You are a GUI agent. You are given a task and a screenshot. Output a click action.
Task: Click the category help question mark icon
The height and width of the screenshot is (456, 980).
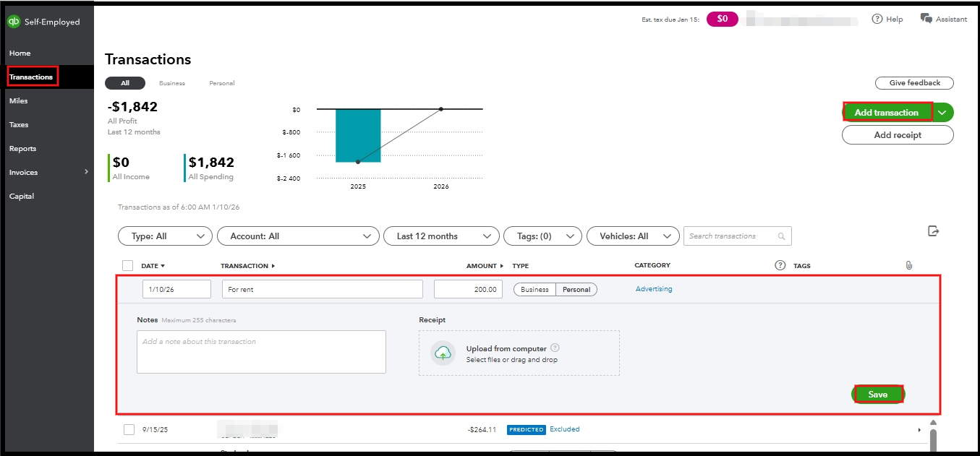click(780, 265)
